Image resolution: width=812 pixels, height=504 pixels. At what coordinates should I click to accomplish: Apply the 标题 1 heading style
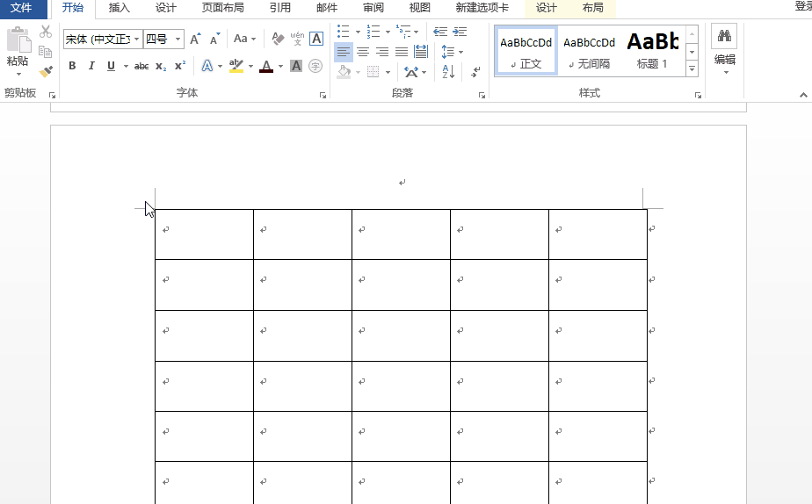point(652,51)
